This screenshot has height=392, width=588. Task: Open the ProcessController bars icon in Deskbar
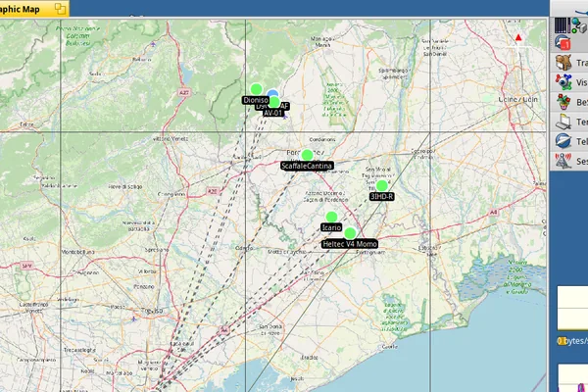(x=562, y=25)
